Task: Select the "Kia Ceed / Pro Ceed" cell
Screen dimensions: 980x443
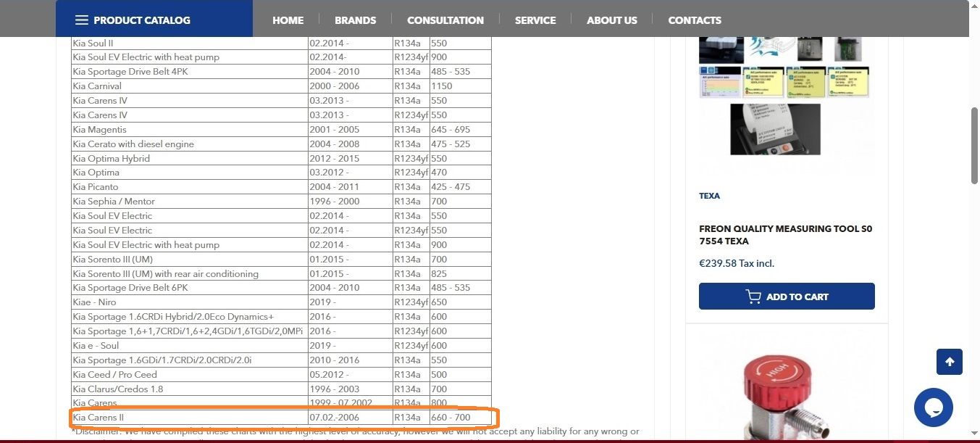Action: (190, 375)
